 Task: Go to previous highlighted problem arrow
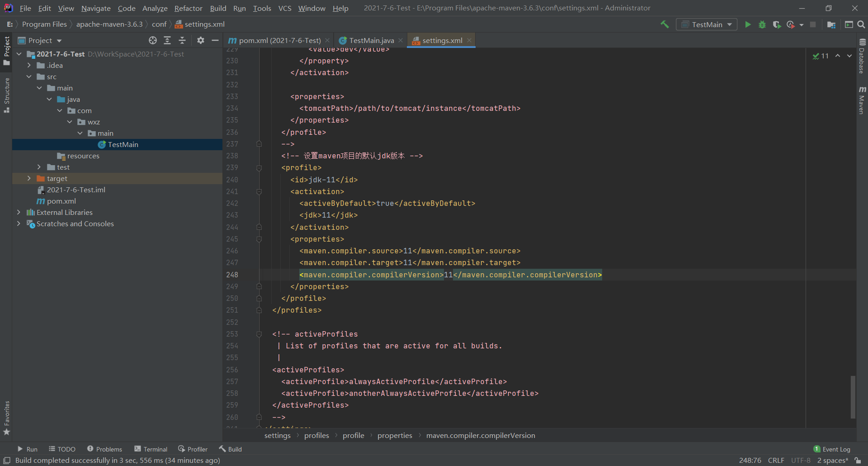(x=838, y=56)
